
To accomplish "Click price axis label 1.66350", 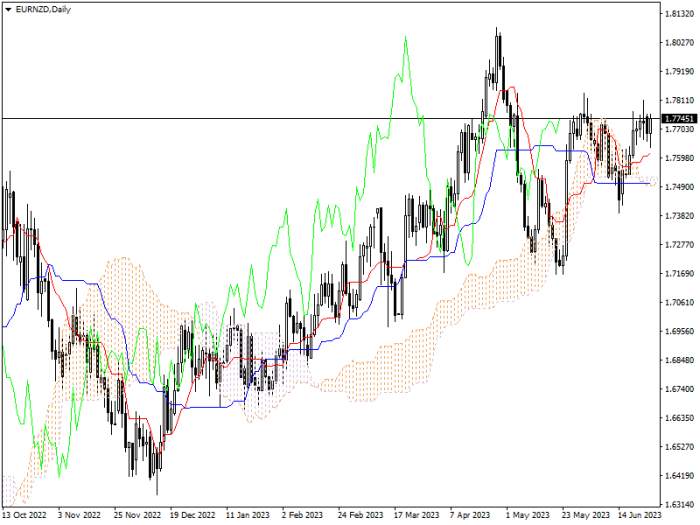I will [x=679, y=418].
